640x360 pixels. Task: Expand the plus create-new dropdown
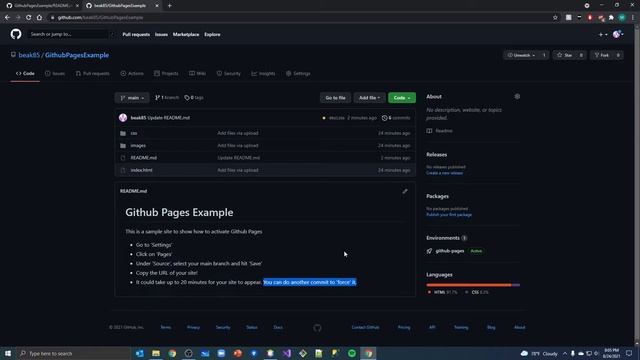603,35
